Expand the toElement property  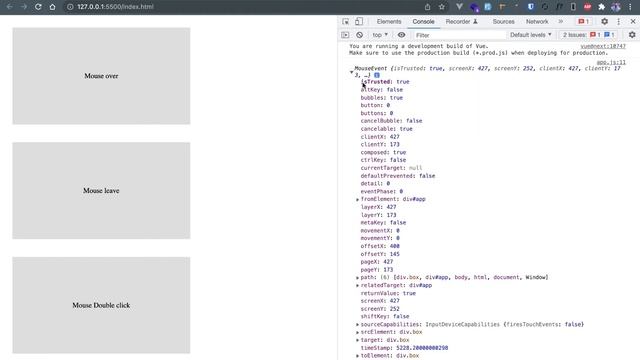tap(358, 356)
